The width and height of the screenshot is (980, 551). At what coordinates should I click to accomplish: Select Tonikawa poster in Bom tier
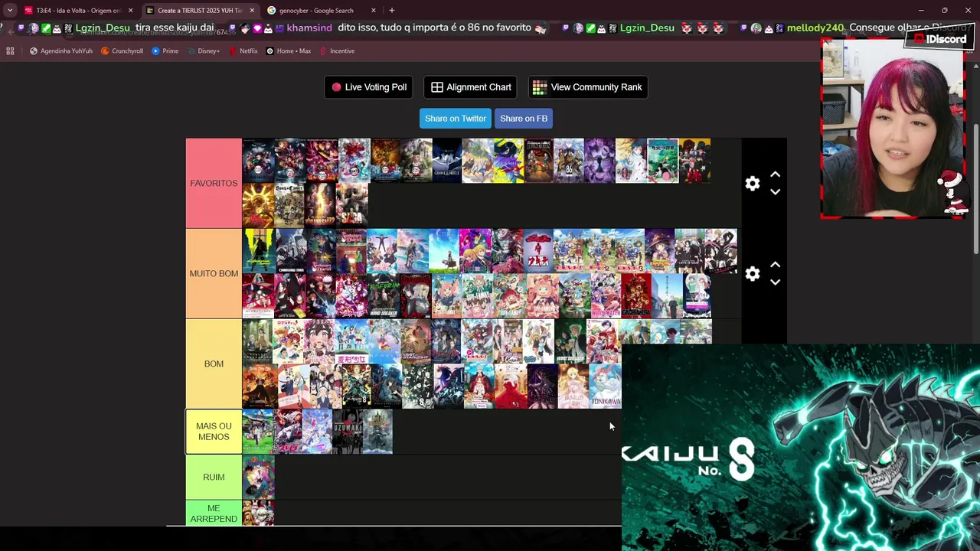coord(605,386)
